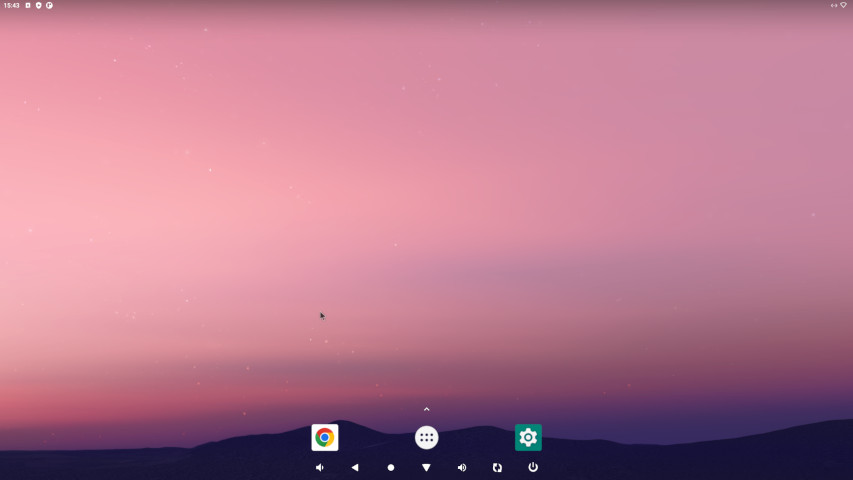
Task: Click the ethernet arrows status icon
Action: pyautogui.click(x=834, y=5)
